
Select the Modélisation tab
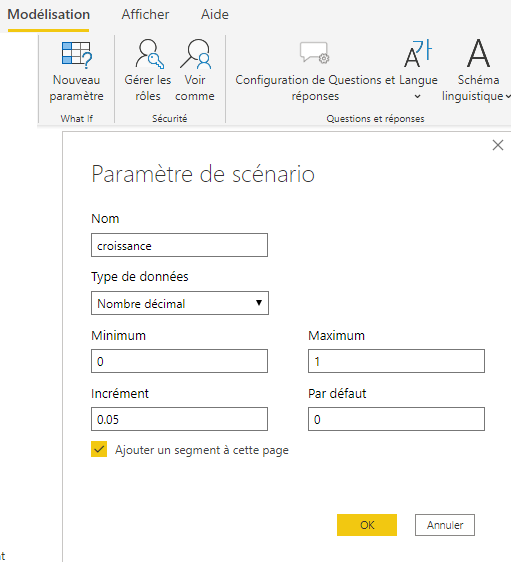[x=49, y=14]
